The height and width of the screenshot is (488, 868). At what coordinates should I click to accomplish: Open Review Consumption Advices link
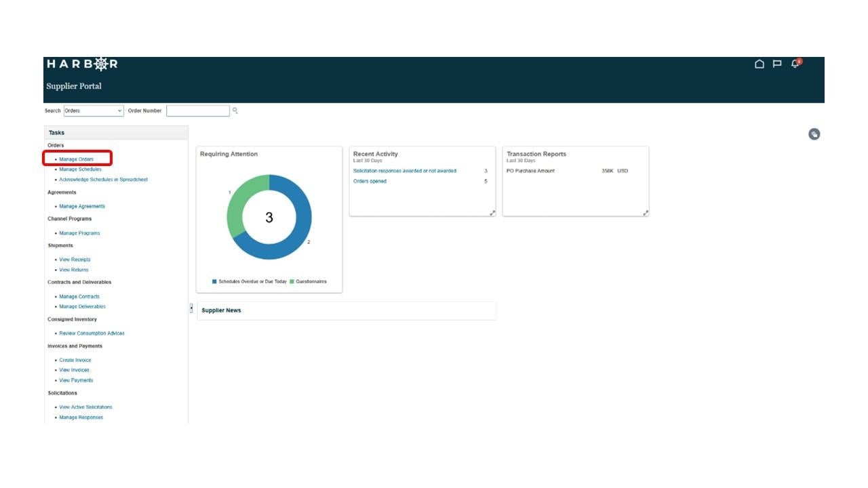(92, 333)
